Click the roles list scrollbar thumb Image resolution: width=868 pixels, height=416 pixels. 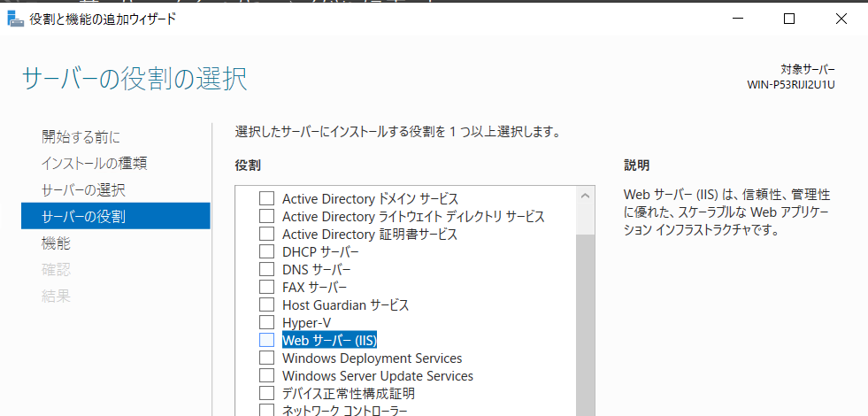tap(586, 325)
